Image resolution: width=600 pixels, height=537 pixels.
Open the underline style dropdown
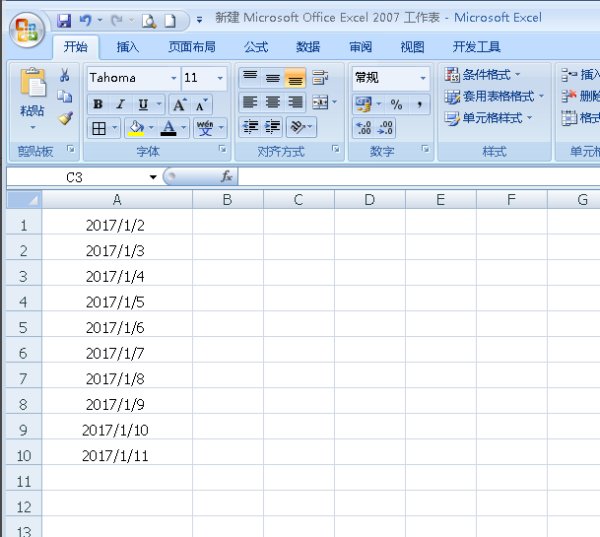(159, 104)
